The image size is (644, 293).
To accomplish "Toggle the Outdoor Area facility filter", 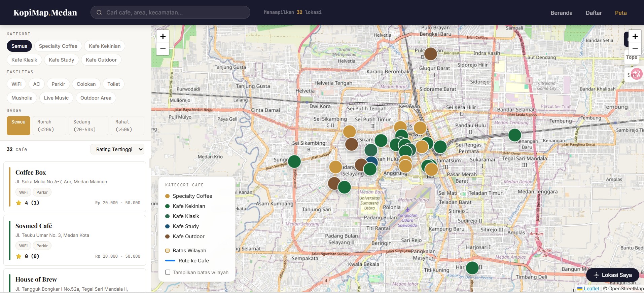I will [x=96, y=98].
